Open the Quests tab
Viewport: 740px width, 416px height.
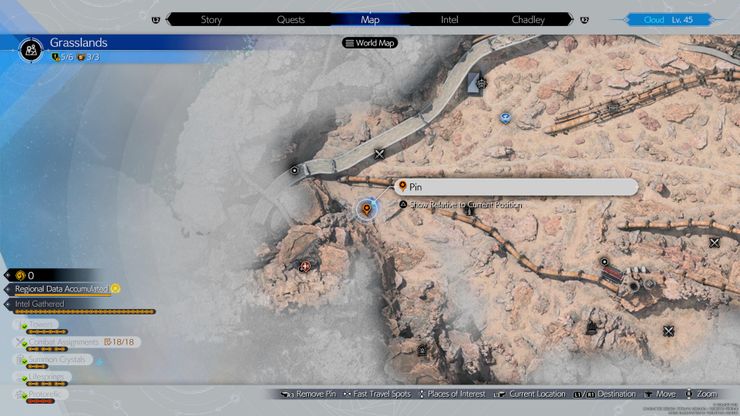(x=291, y=20)
